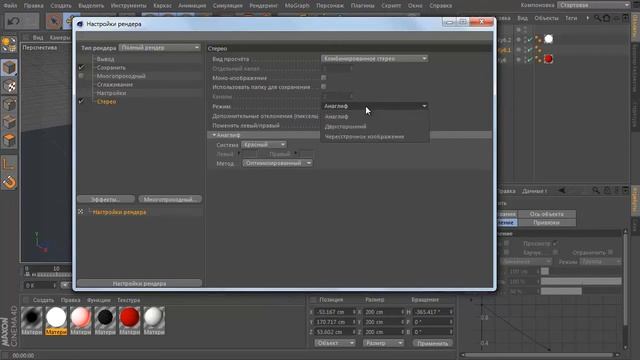The image size is (640, 360).
Task: Select the live selection arrow tool icon
Action: (x=53, y=21)
